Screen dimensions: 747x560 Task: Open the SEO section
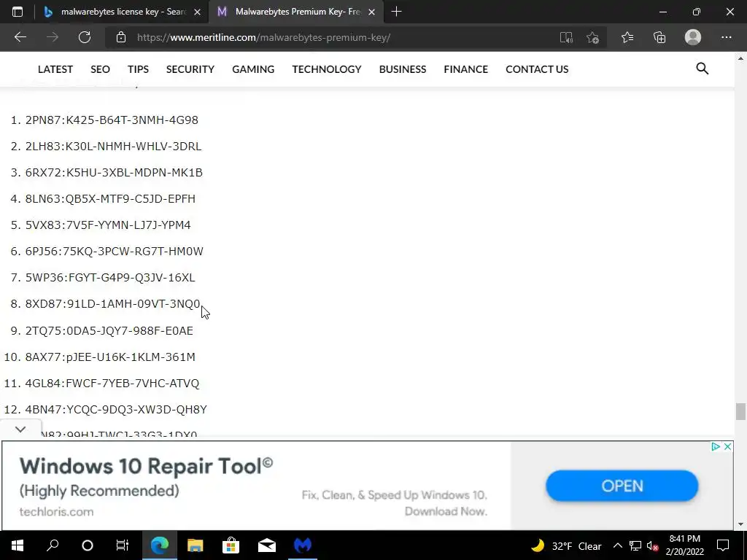pyautogui.click(x=100, y=69)
